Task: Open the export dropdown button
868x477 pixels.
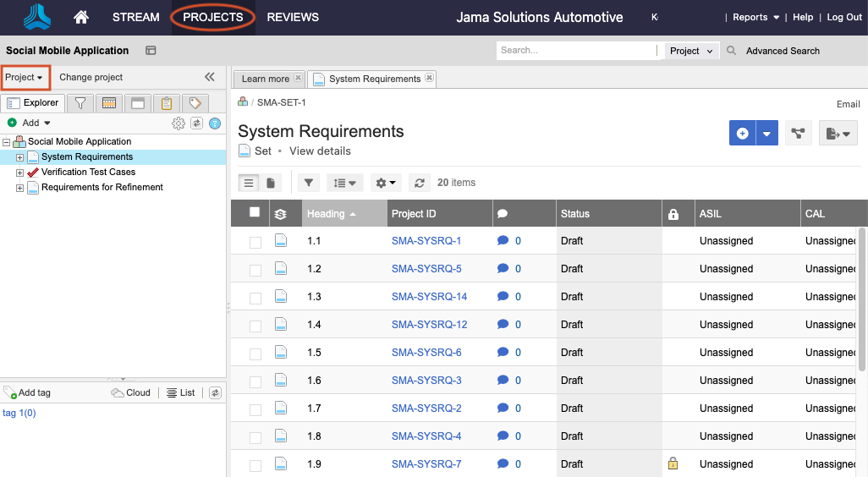Action: (x=838, y=133)
